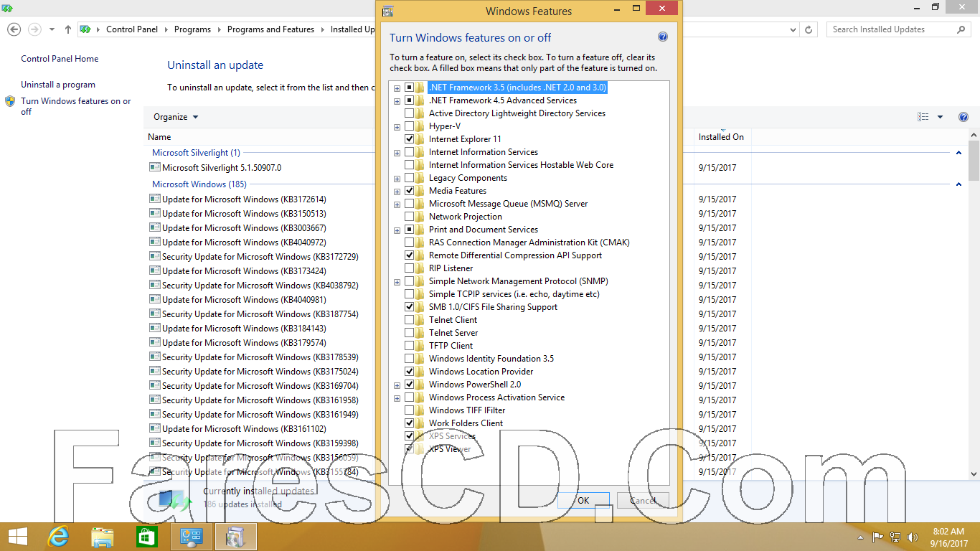Click OK in Windows Features dialog

click(x=583, y=500)
